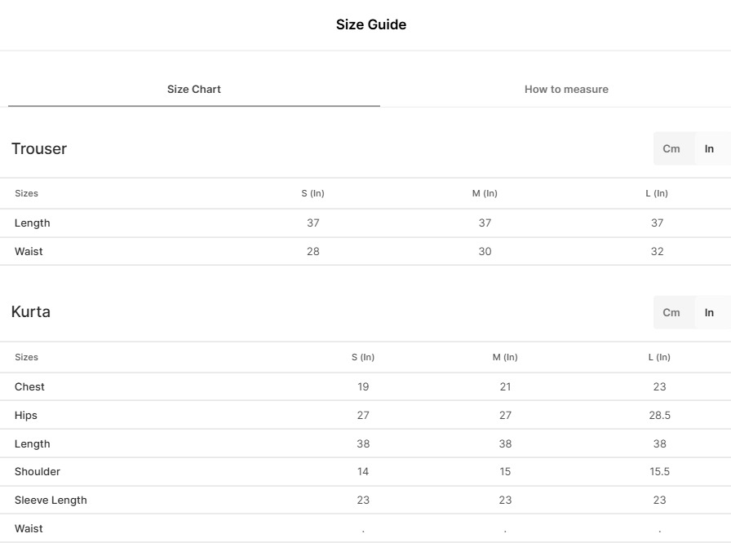Select In units for Kurta table
The height and width of the screenshot is (560, 731).
pyautogui.click(x=710, y=312)
